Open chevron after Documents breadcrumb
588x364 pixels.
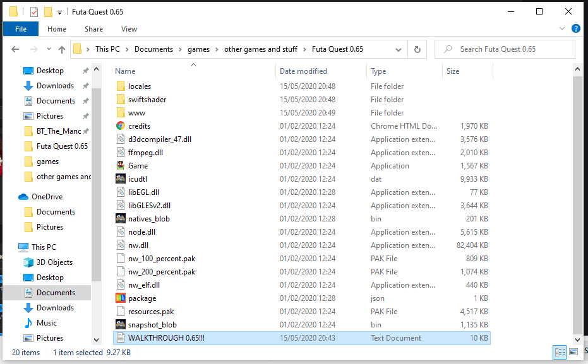point(180,49)
